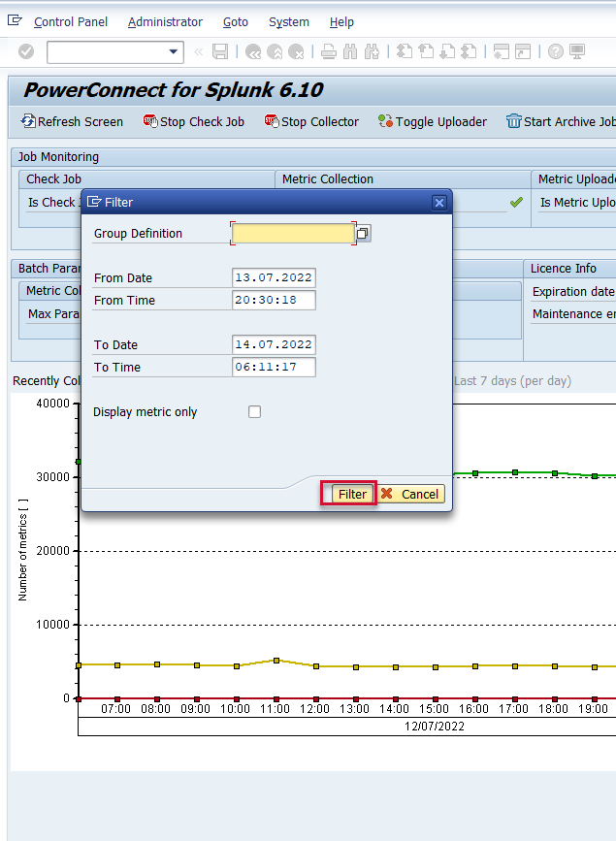The width and height of the screenshot is (616, 841).
Task: Click the From Date field
Action: click(274, 278)
